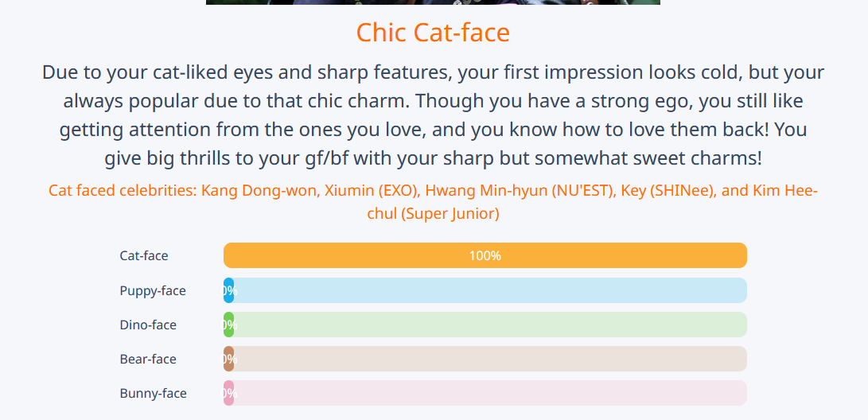The height and width of the screenshot is (420, 868).
Task: Click the green 0% Dino-face fill indicator
Action: [x=229, y=325]
